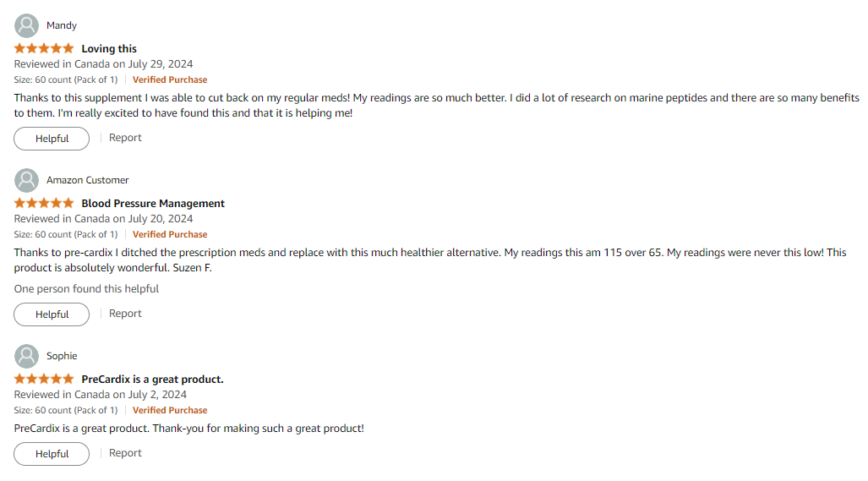Screen dimensions: 868x481
Task: Click Verified Purchase on Sophie's review
Action: tap(170, 410)
